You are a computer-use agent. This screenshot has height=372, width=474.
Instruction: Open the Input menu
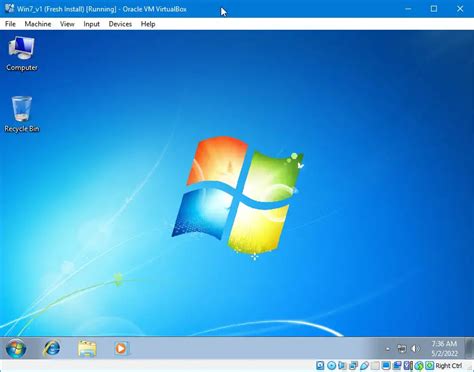tap(91, 24)
